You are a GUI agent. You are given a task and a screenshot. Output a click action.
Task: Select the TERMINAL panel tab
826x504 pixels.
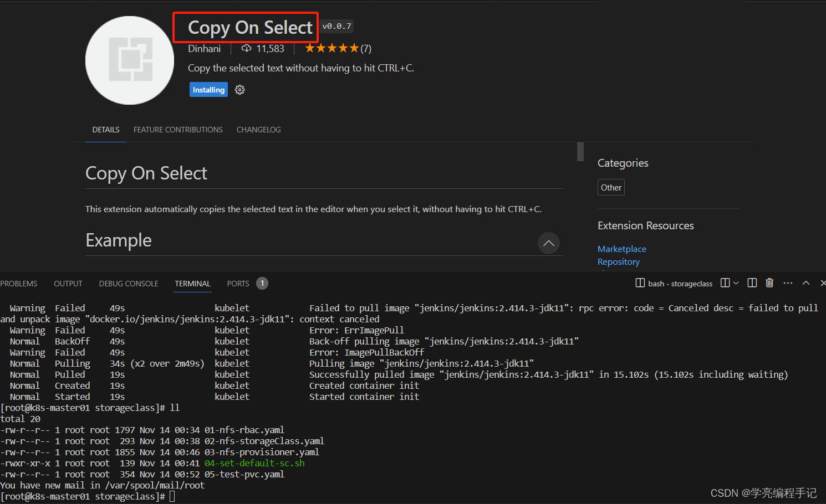tap(192, 284)
